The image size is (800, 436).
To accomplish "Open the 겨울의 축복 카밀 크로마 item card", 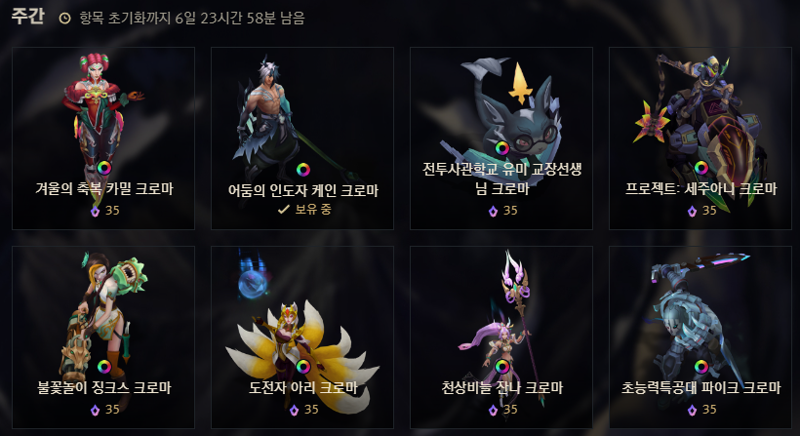I will 104,138.
